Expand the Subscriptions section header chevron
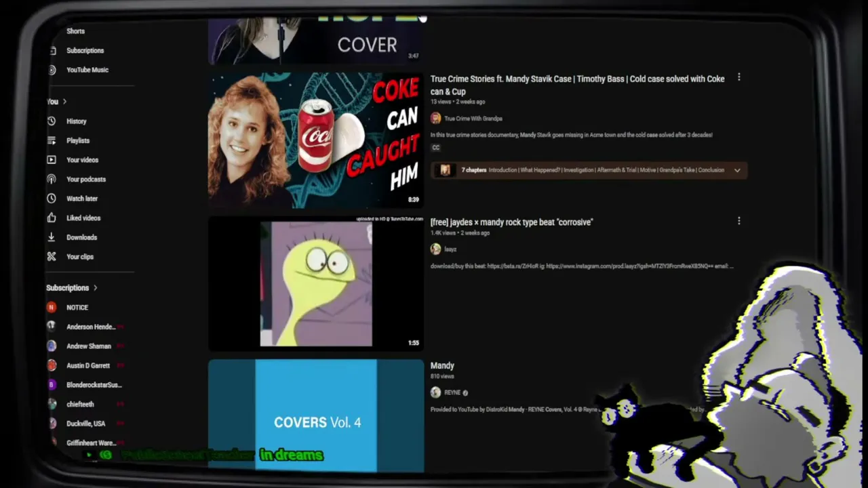The width and height of the screenshot is (868, 488). 95,288
